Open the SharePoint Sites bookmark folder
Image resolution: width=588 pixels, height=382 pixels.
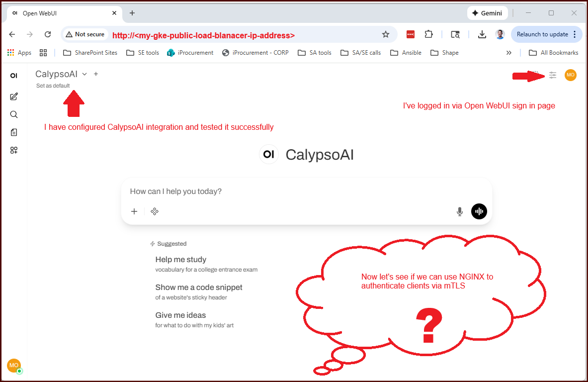[90, 53]
